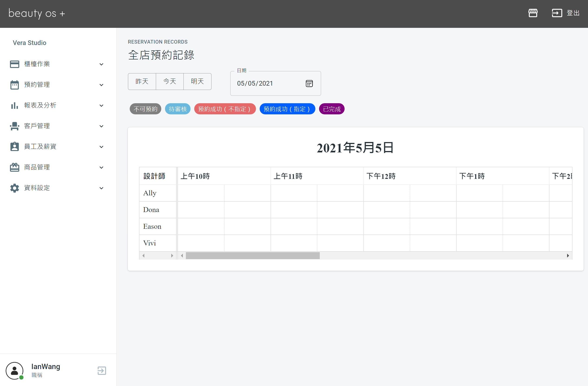Toggle the 待審核 status chip
The image size is (588, 386).
[177, 109]
